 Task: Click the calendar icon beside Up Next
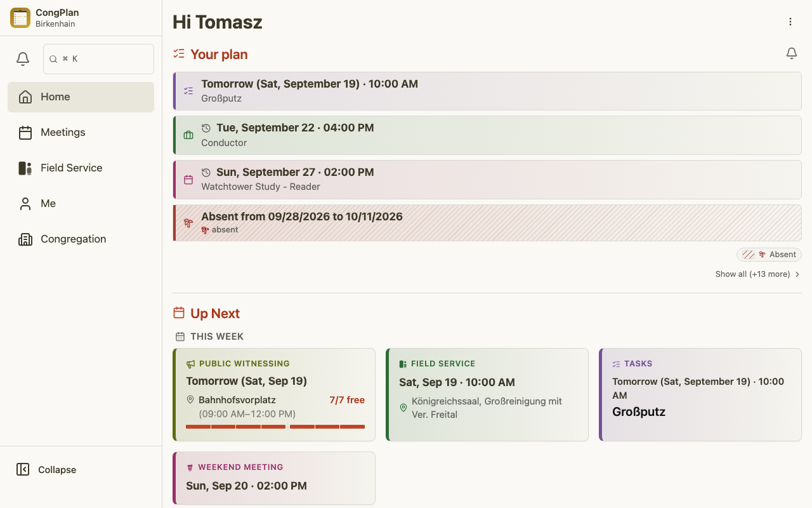[x=179, y=313]
